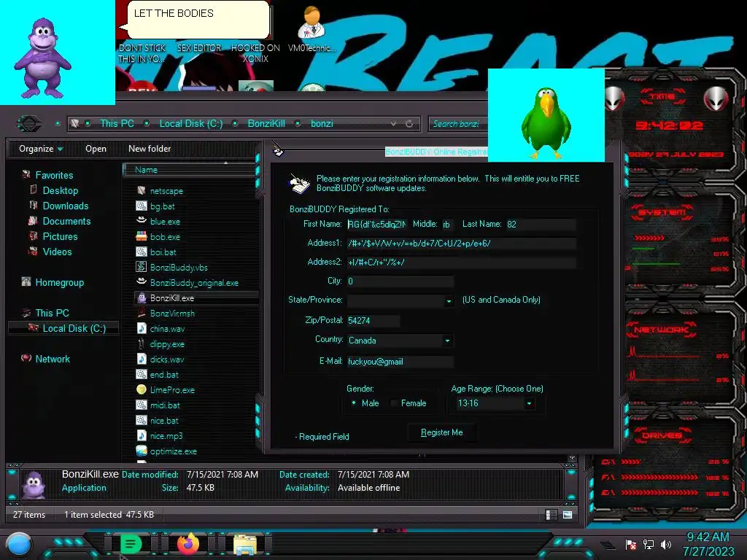Screen dimensions: 747x560
Task: Click the Windows Start orb
Action: [18, 544]
